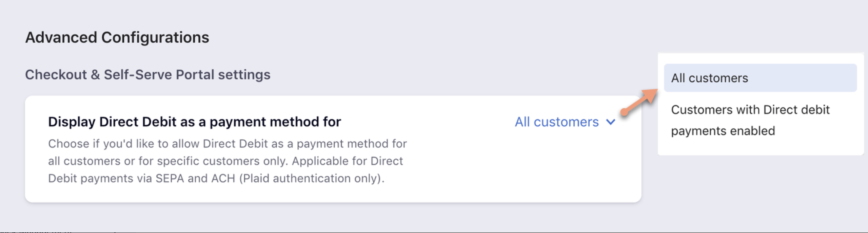Viewport: 868px width, 233px height.
Task: Select the highlighted All customers menu option
Action: click(x=760, y=78)
